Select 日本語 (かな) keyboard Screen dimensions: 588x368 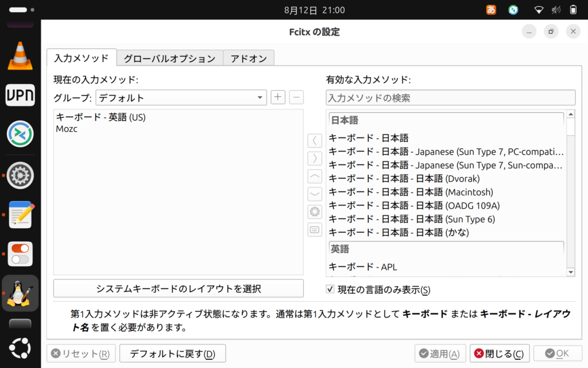(446, 232)
